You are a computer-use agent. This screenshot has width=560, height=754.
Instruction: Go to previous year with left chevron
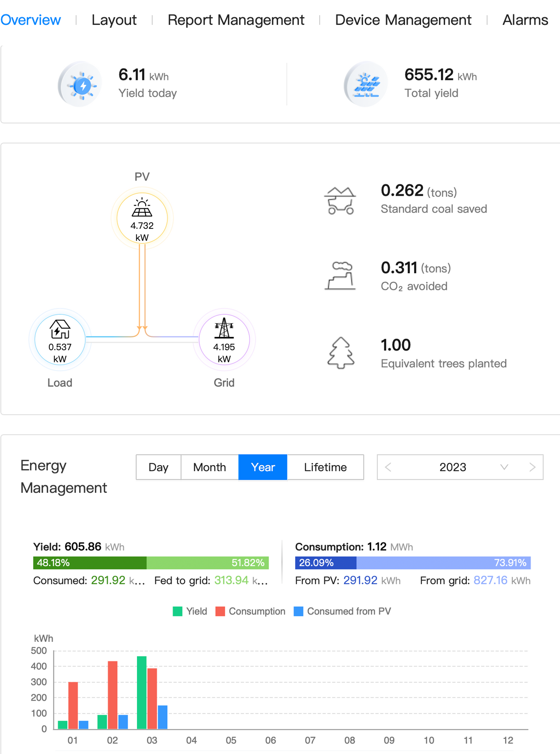tap(388, 467)
